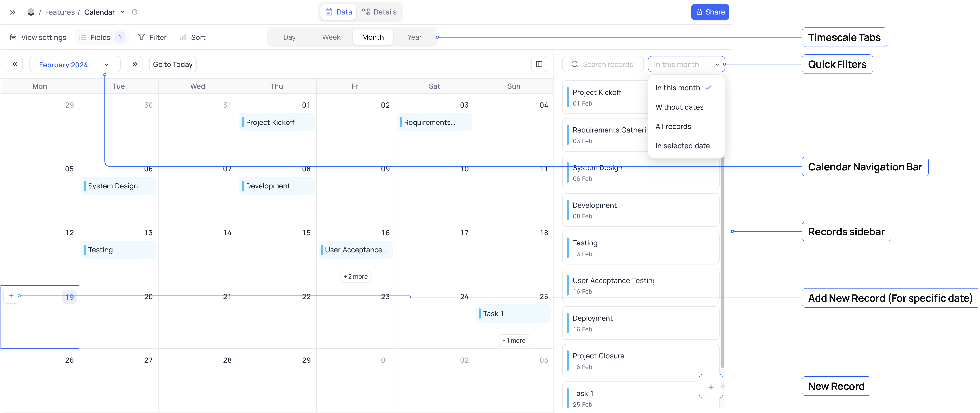The image size is (980, 413).
Task: Go to previous month with back arrows
Action: pos(15,64)
